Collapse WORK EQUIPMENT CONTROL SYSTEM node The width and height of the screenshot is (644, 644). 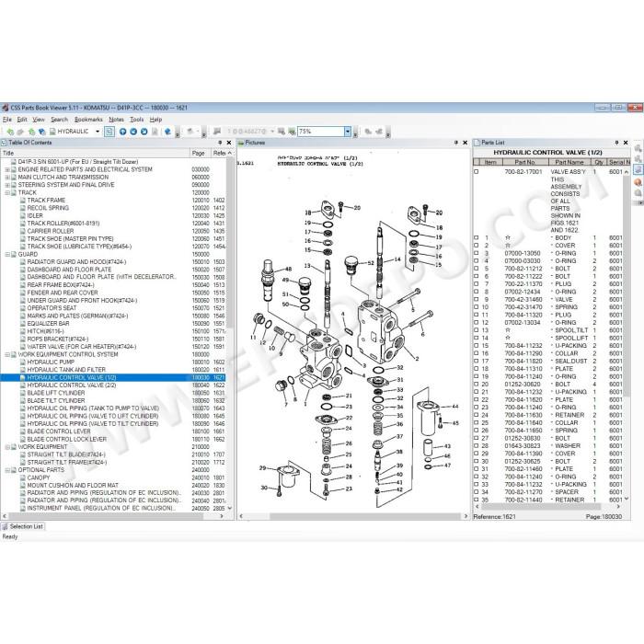[7, 354]
